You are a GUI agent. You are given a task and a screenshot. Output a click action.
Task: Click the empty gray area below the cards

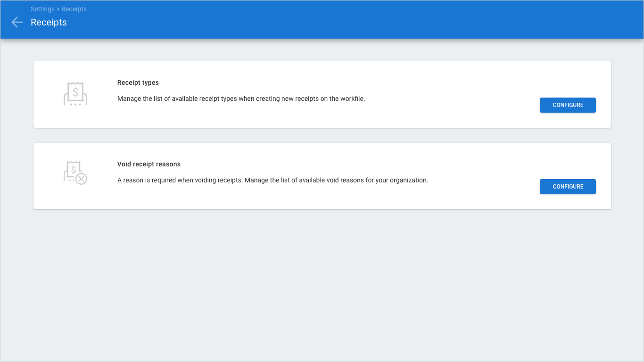322,283
